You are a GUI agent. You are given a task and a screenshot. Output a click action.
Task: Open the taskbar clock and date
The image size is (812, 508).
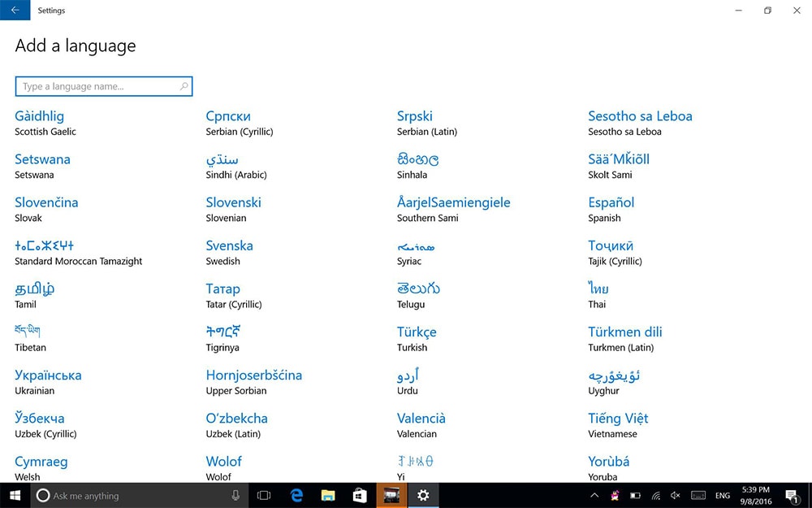(x=756, y=495)
